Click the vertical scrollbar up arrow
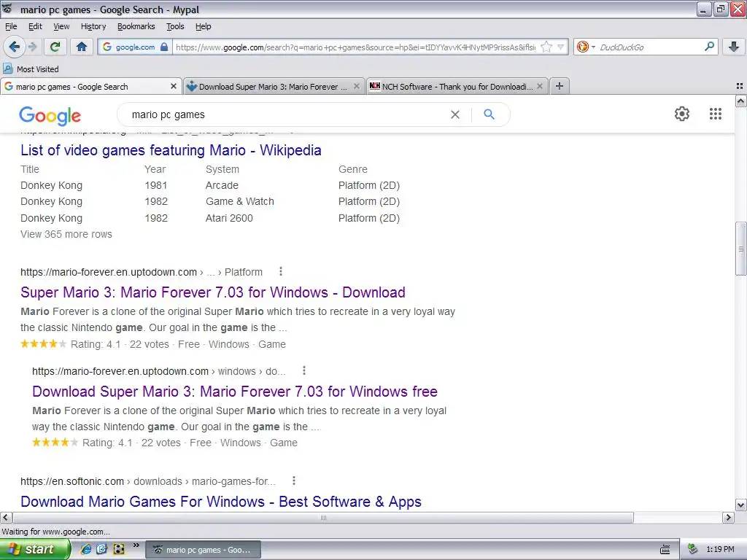This screenshot has height=560, width=747. pyautogui.click(x=741, y=101)
